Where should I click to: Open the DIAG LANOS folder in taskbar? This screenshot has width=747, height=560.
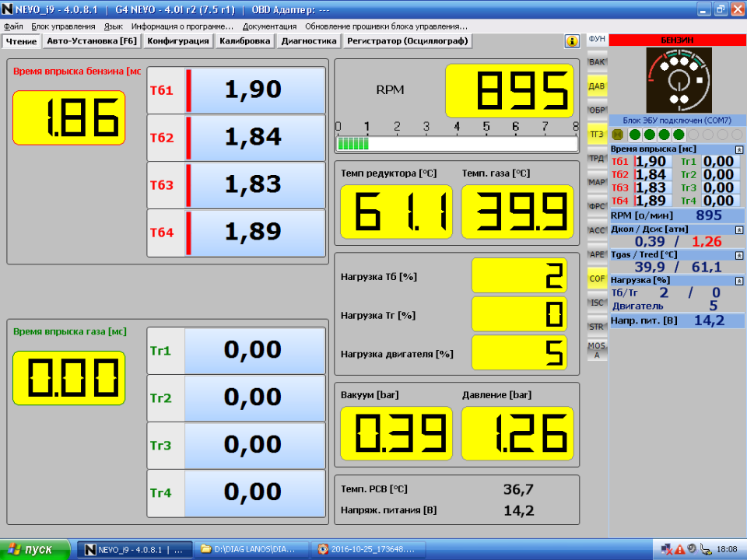(251, 549)
